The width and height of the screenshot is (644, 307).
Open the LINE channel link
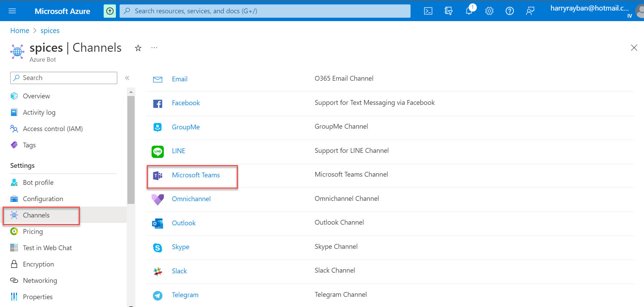point(178,151)
